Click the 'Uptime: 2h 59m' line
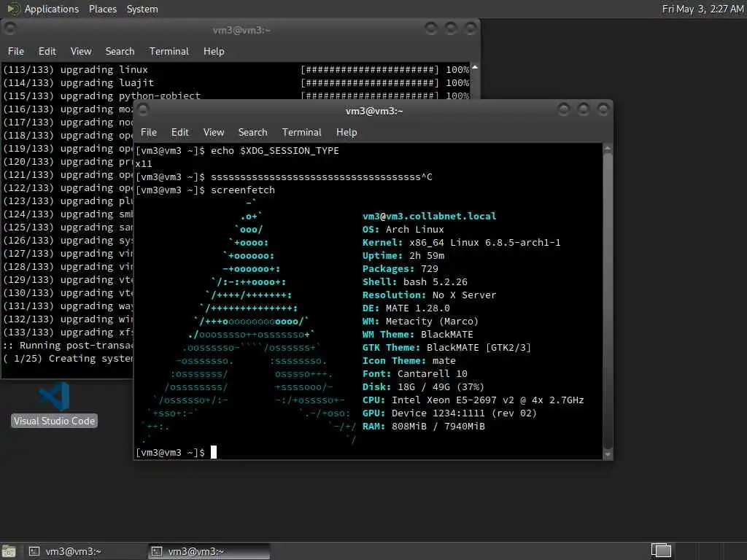 tap(403, 256)
